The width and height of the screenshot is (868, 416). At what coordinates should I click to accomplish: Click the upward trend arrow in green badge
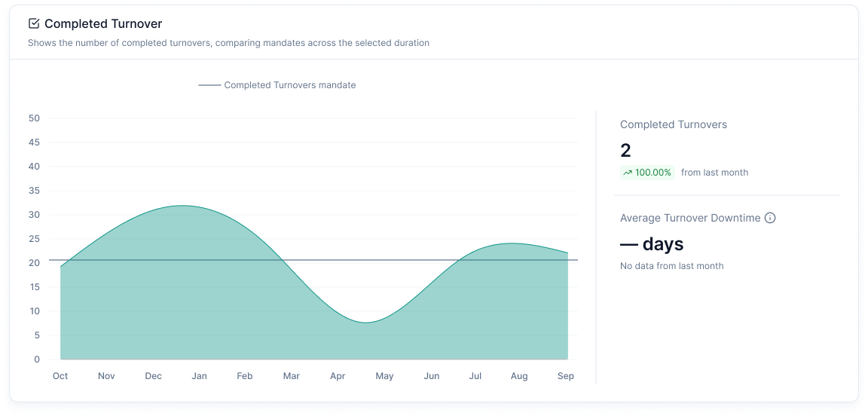[x=627, y=173]
